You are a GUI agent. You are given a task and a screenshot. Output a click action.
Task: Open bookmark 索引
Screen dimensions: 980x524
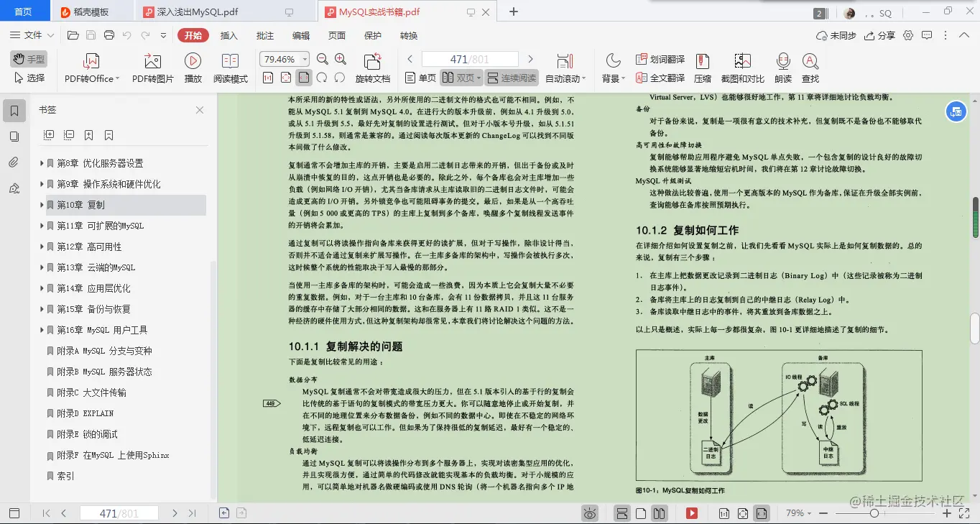[65, 476]
